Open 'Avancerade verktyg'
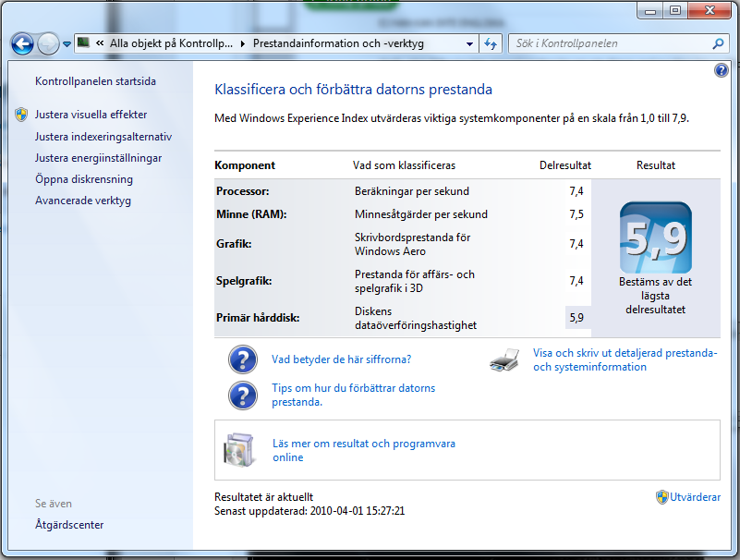740x560 pixels. pyautogui.click(x=83, y=201)
